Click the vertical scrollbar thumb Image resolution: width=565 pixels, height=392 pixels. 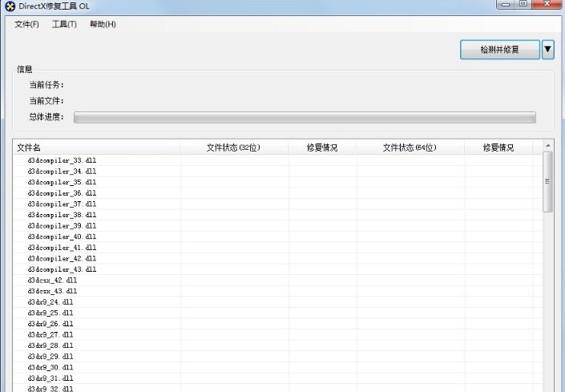pyautogui.click(x=547, y=182)
